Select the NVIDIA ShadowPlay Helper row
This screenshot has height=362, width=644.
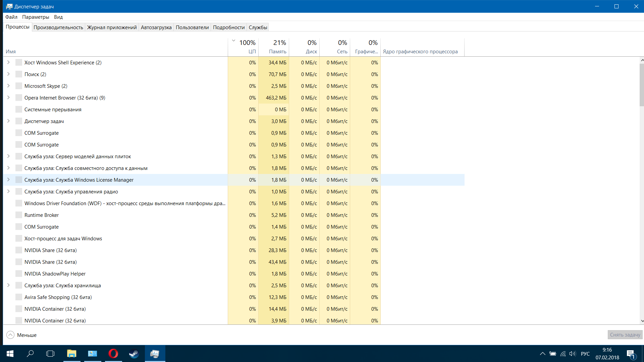(234, 274)
